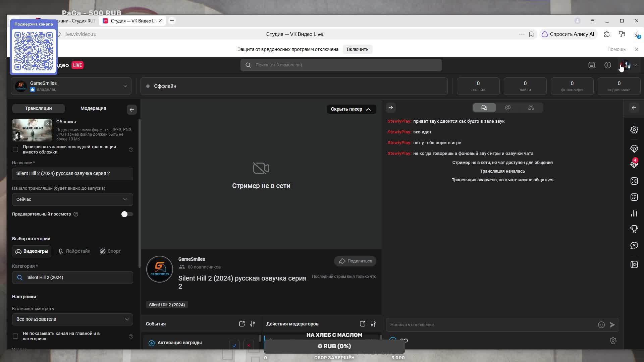
Task: Collapse right sidebar with back arrow
Action: coord(634,108)
